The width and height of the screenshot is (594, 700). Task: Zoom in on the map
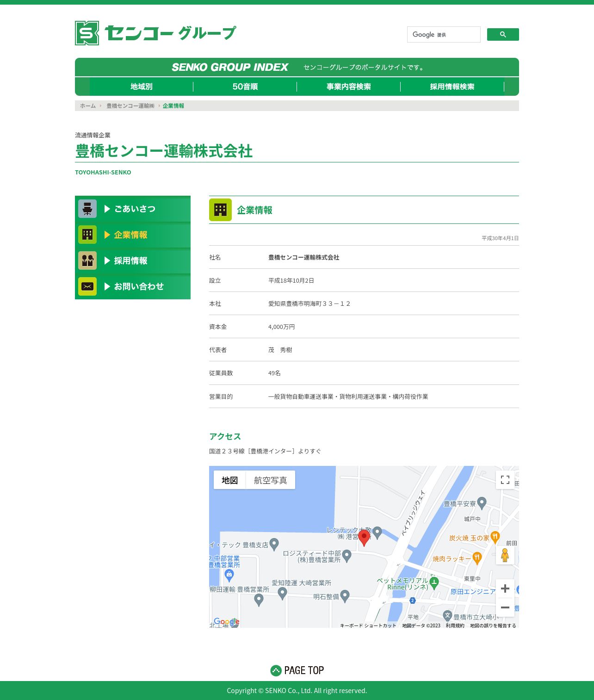coord(505,588)
